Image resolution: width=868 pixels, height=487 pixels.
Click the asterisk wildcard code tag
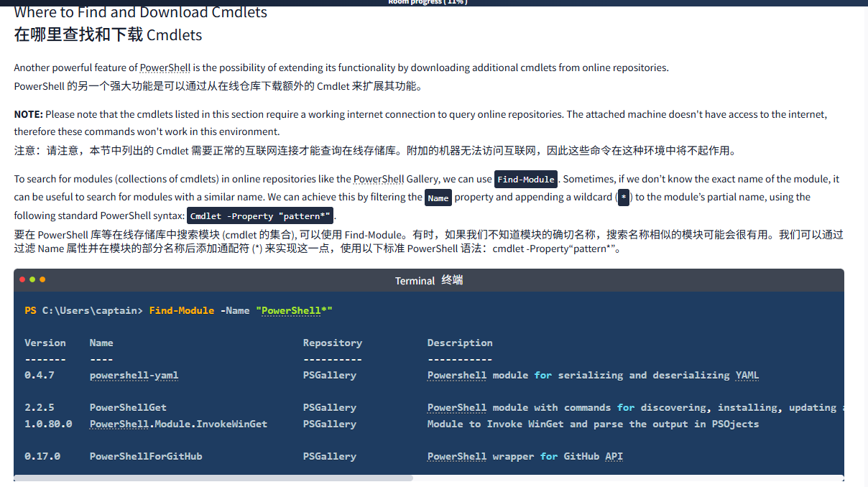point(624,198)
